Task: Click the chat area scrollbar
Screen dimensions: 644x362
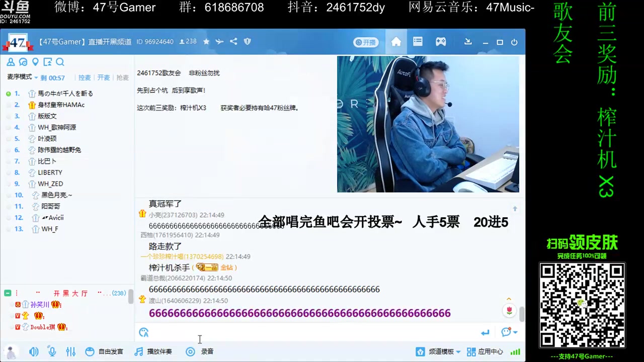Action: click(522, 314)
